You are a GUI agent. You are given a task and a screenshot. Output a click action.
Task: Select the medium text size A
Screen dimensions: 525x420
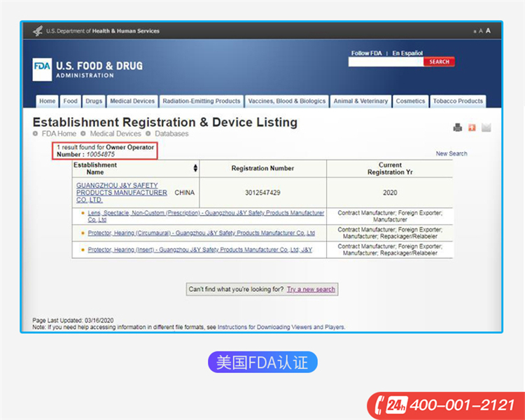[x=480, y=31]
